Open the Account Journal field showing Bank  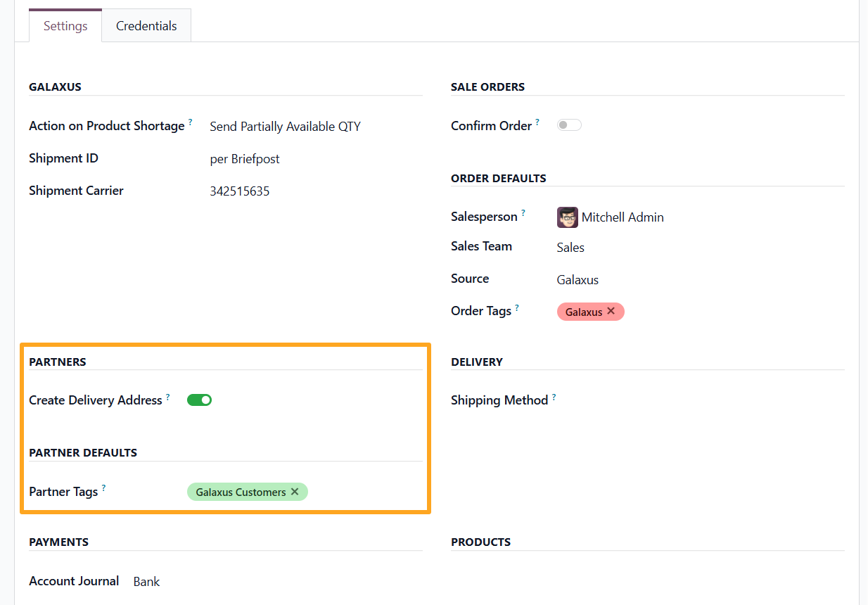pyautogui.click(x=277, y=582)
